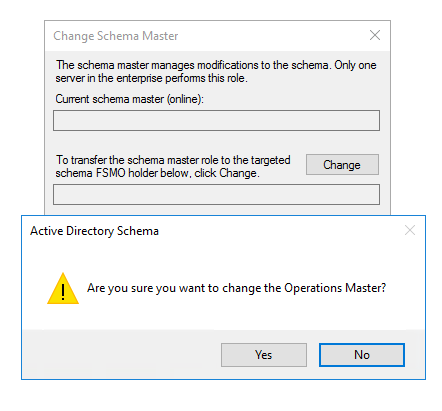Select the Change Schema Master title bar
This screenshot has width=442, height=411.
click(207, 36)
